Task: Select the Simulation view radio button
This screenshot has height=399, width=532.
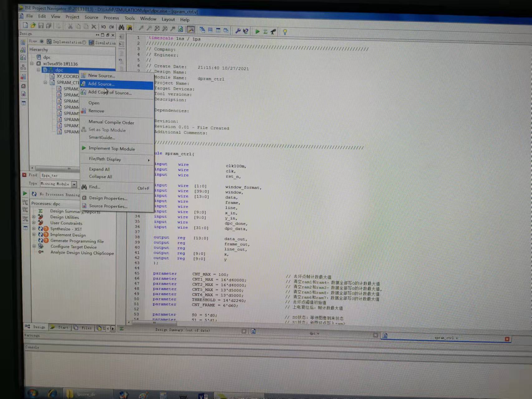Action: coord(84,42)
